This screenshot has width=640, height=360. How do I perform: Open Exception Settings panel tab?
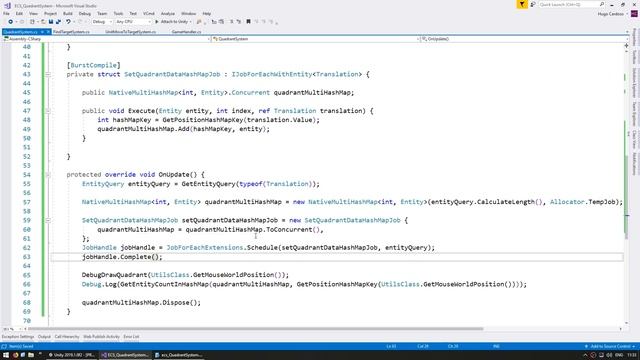[18, 337]
